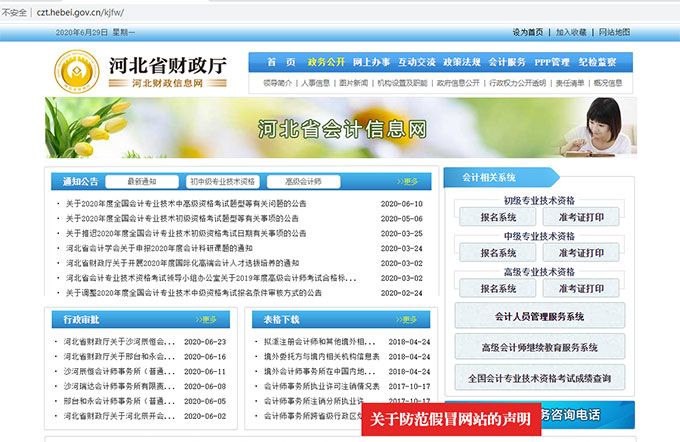Viewport: 680px width, 442px height.
Task: Click the 河北省财政厅 emblem logo
Action: (x=76, y=73)
